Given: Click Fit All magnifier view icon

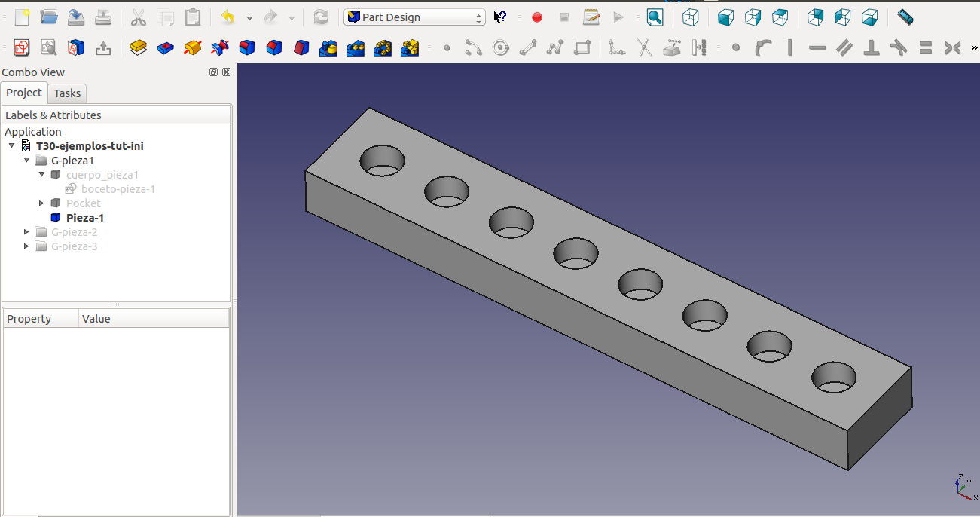Looking at the screenshot, I should pos(655,17).
